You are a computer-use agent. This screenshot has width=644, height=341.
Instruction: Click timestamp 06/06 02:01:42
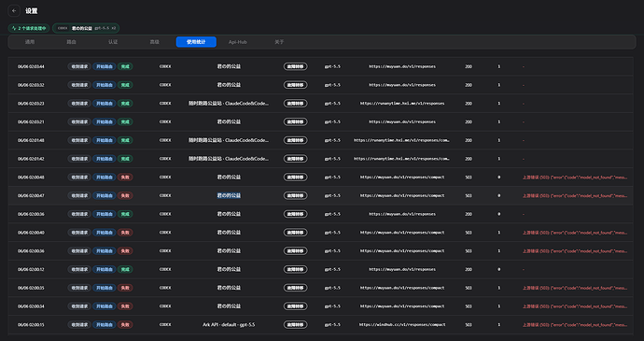coord(31,159)
